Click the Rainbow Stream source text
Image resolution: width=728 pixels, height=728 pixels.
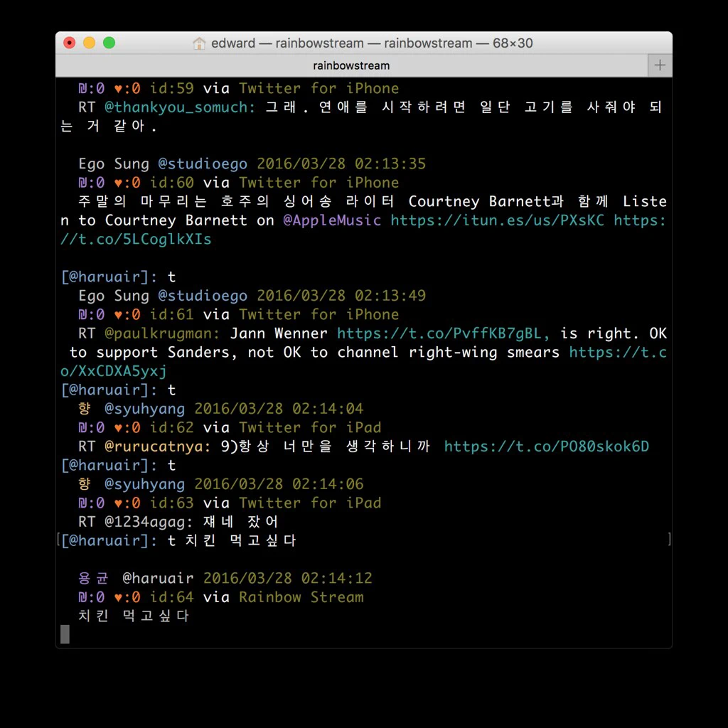coord(301,597)
